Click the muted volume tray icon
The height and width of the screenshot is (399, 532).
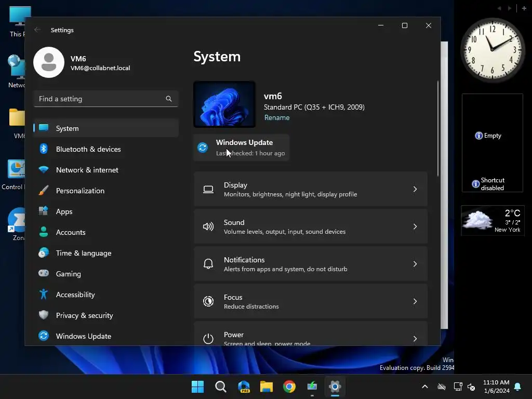tap(471, 387)
